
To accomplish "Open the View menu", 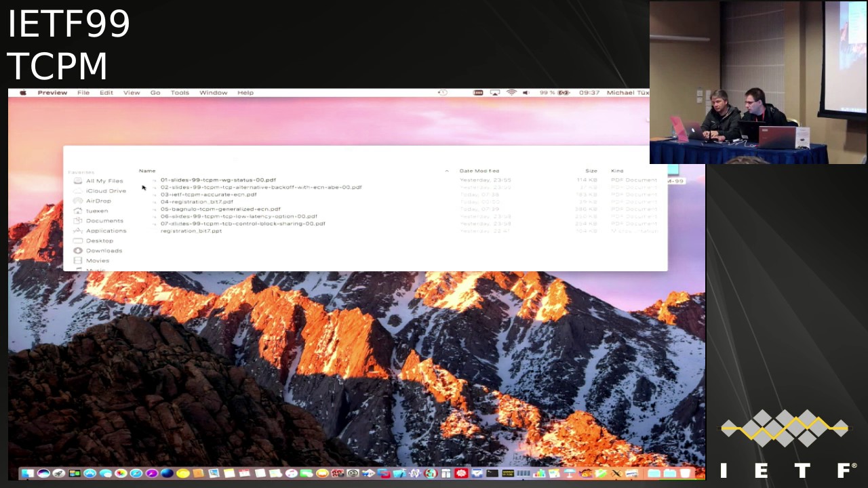I will 132,93.
